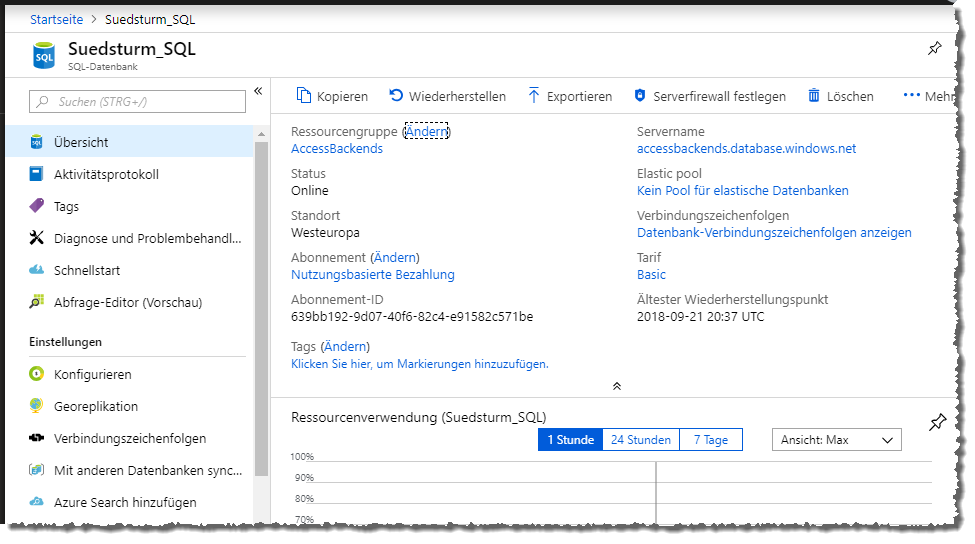Open Kein Pool für elastische Datenbanken
Viewport: 975px width, 544px height.
[742, 190]
